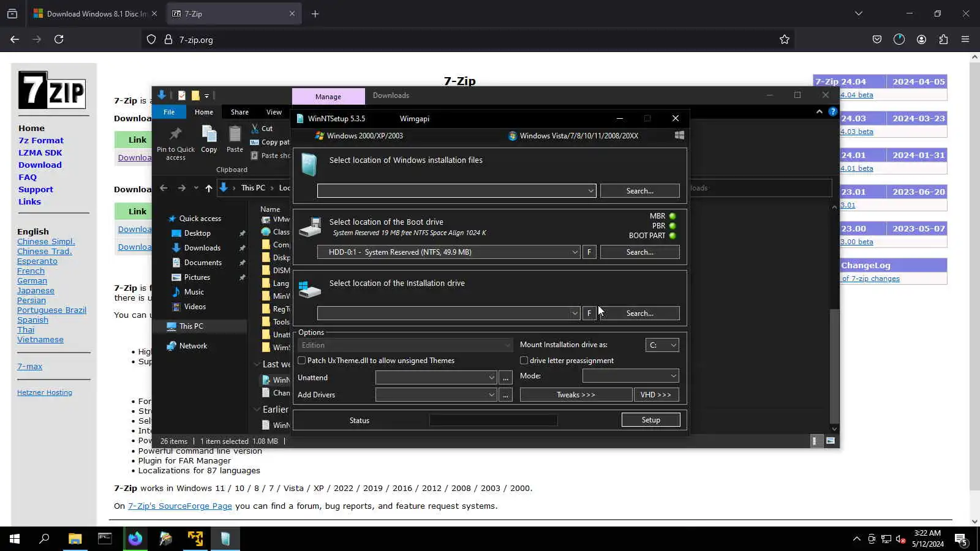Enable Patch UxTheme.dll to allow unsigned Themes
This screenshot has height=551, width=980.
coord(302,361)
